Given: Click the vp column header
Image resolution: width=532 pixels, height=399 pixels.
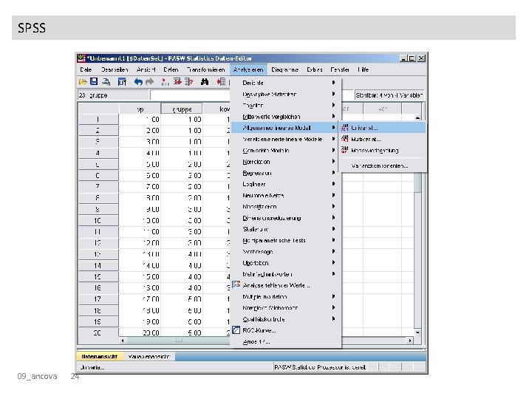Looking at the screenshot, I should (x=140, y=109).
